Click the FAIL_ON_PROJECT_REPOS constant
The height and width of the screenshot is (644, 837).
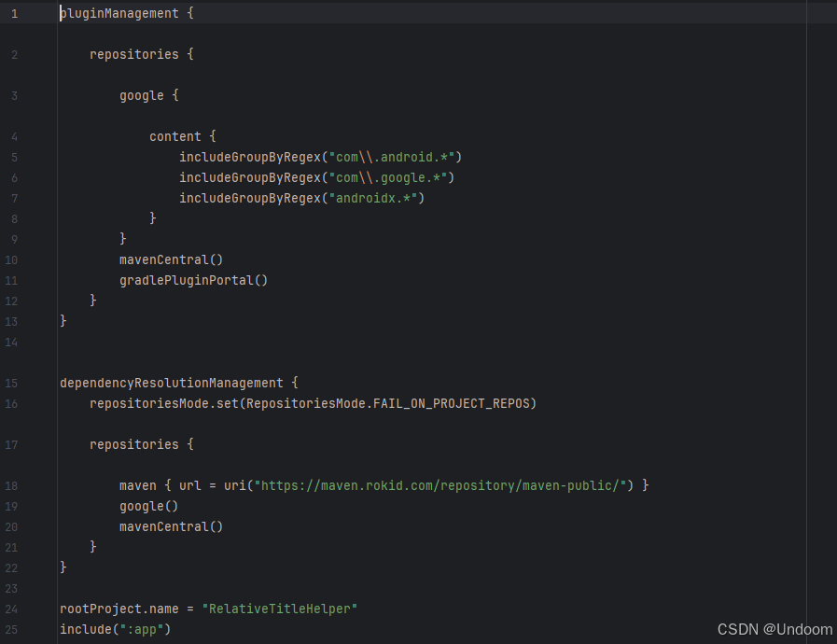click(x=451, y=404)
